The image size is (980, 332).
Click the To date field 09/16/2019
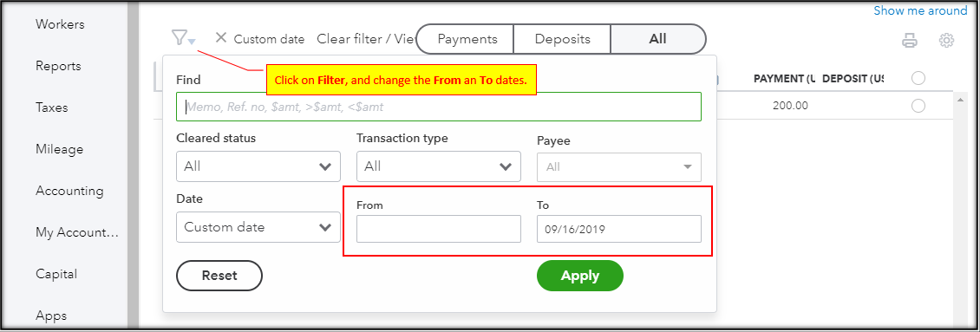[618, 229]
